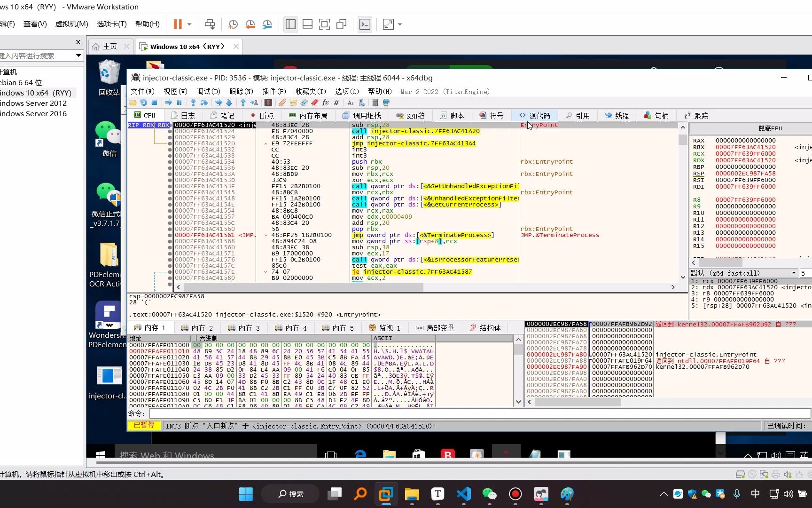Image resolution: width=812 pixels, height=508 pixels.
Task: Open the functions fx icon
Action: point(325,103)
